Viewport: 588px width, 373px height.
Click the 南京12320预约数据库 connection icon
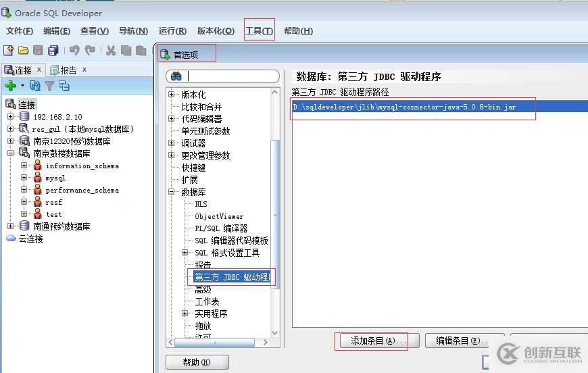tap(24, 141)
